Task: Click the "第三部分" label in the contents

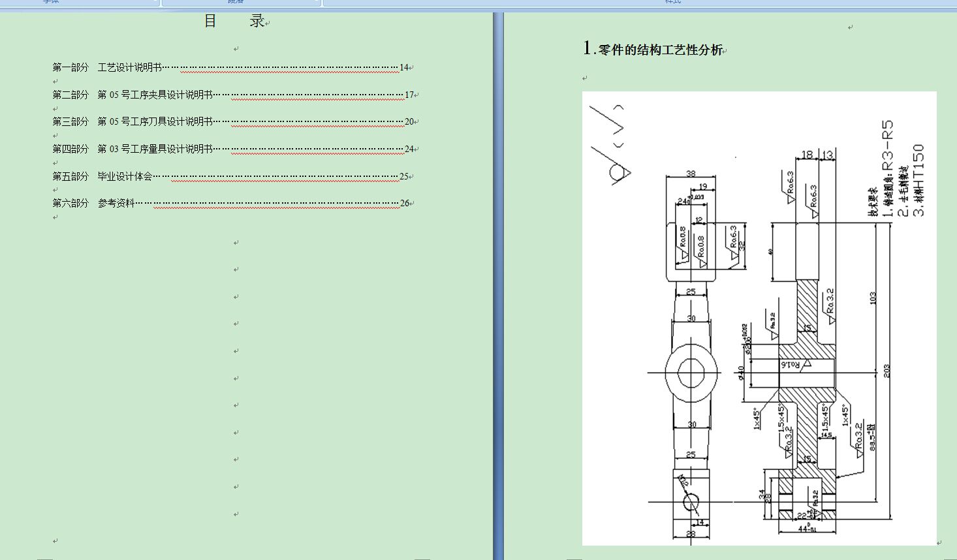Action: tap(71, 121)
